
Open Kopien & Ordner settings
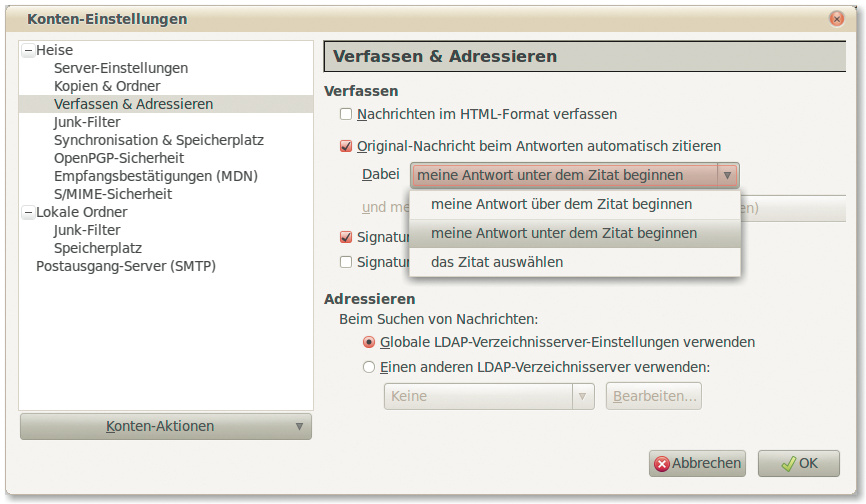107,86
